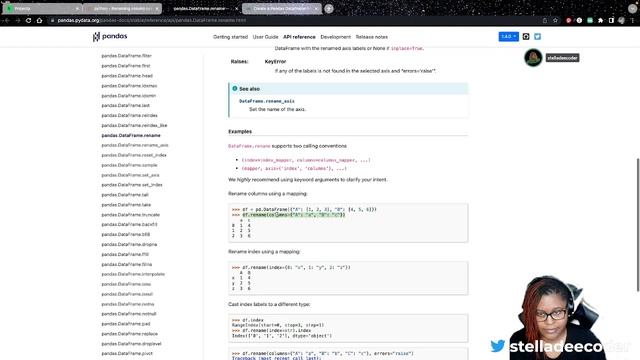Viewport: 640px width, 360px height.
Task: Open pandas.DataFrame.idxmax in the sidebar
Action: tap(129, 86)
